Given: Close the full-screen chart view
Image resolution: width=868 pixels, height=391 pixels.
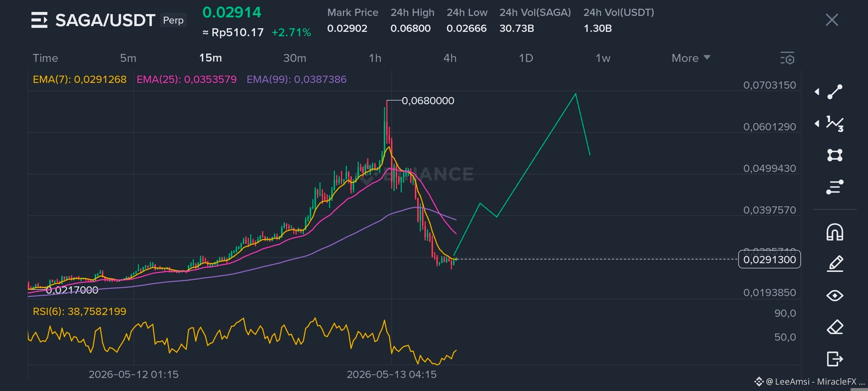Looking at the screenshot, I should click(x=832, y=20).
